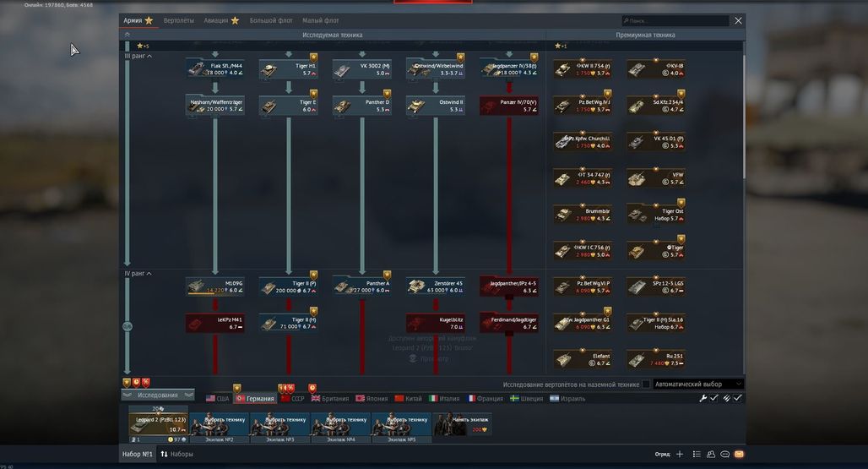Select the Израиль nation tab
The height and width of the screenshot is (469, 868).
point(567,399)
